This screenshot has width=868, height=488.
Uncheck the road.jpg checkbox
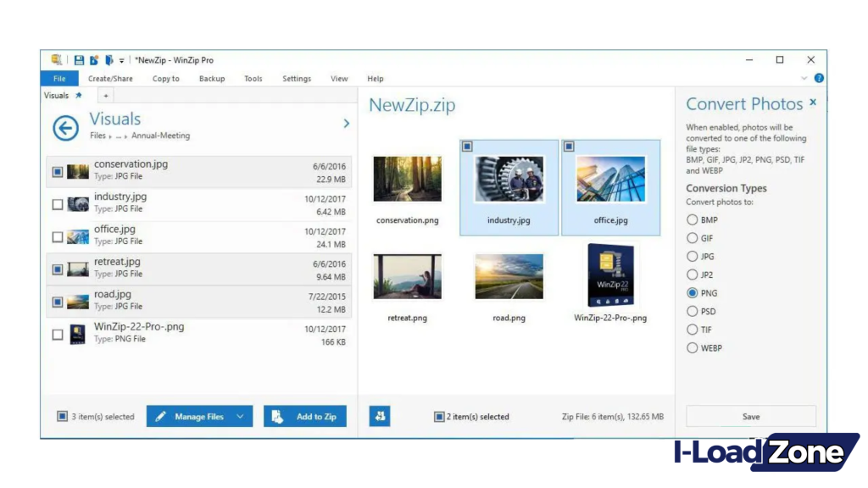pyautogui.click(x=58, y=302)
